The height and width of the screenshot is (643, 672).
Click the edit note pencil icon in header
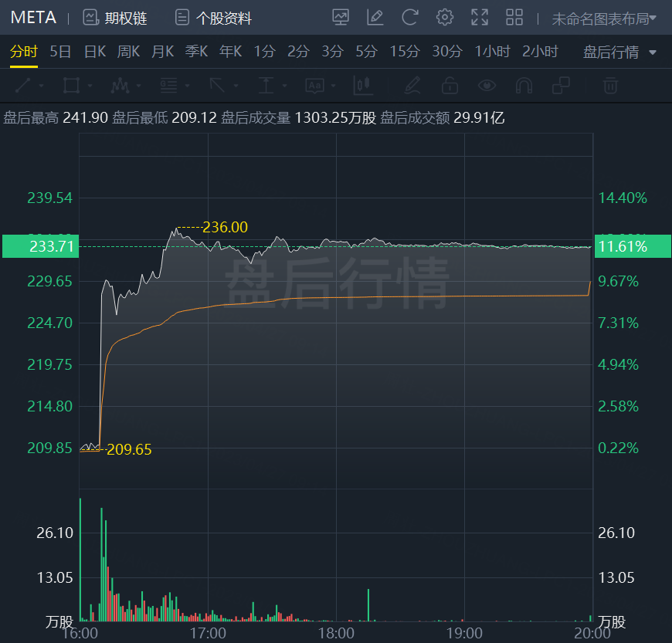(375, 18)
